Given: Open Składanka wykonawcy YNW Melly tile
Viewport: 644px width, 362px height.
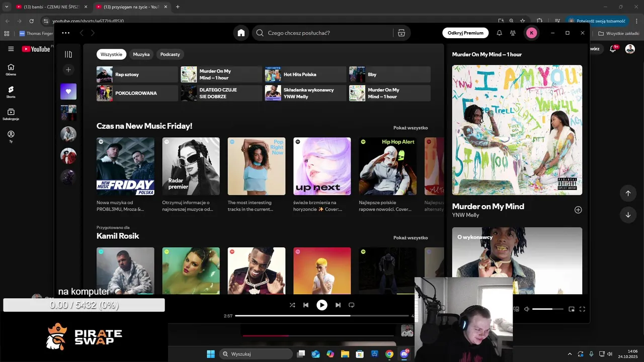Looking at the screenshot, I should coord(306,93).
